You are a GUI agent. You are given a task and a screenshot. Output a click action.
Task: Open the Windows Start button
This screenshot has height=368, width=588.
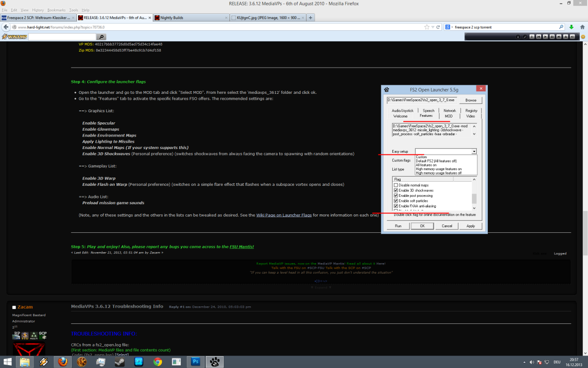click(x=8, y=362)
